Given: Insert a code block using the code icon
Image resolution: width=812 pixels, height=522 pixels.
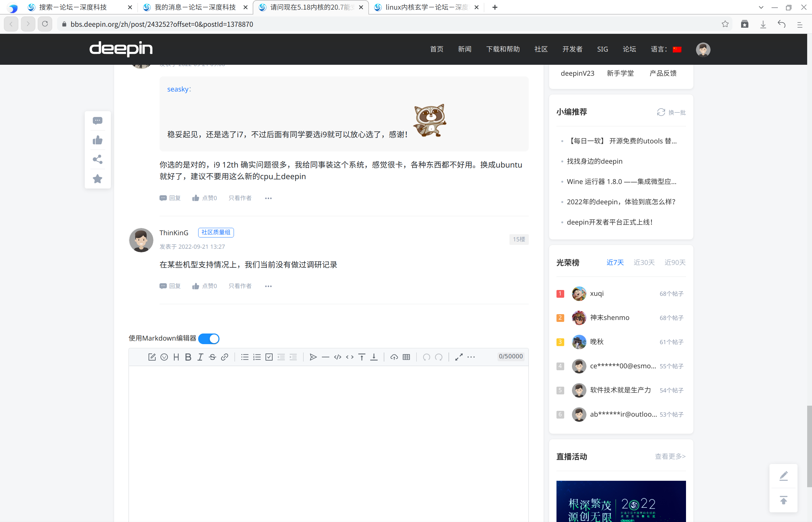Looking at the screenshot, I should [337, 357].
